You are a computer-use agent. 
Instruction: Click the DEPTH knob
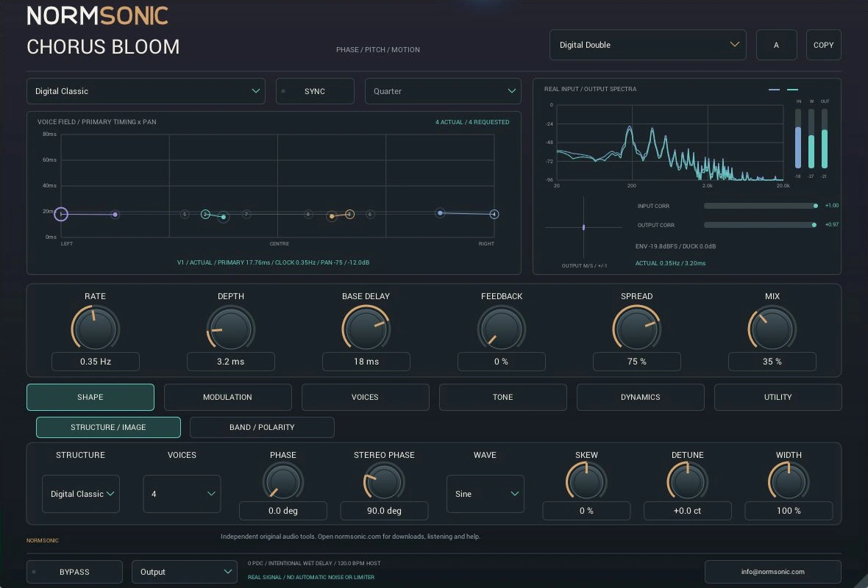[x=230, y=328]
